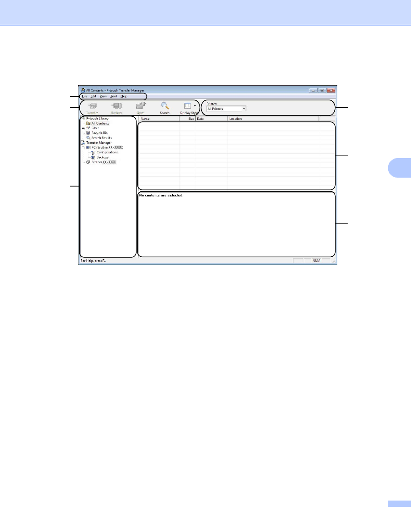Click the P-touch Transfer Manager title bar icon
This screenshot has width=411, height=532.
tap(83, 90)
